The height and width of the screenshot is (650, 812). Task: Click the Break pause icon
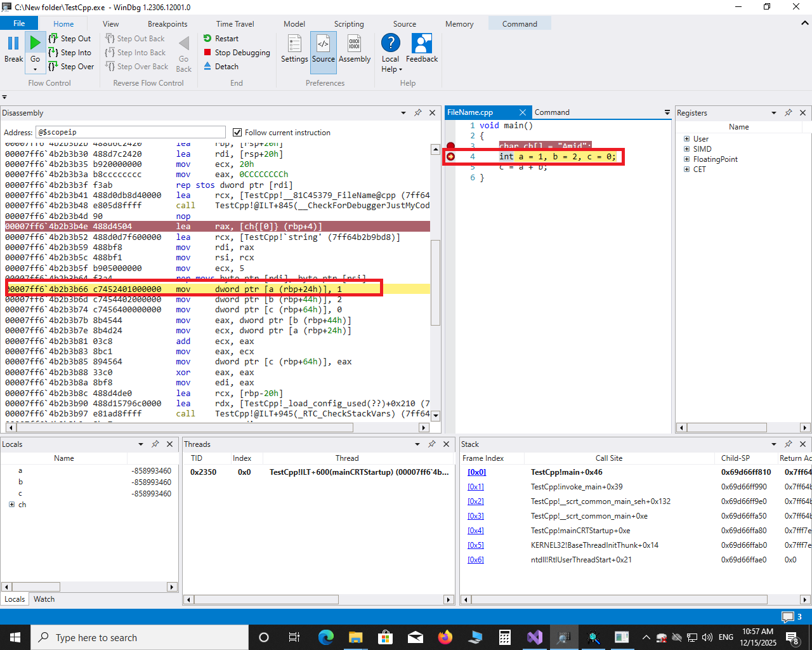click(x=13, y=44)
